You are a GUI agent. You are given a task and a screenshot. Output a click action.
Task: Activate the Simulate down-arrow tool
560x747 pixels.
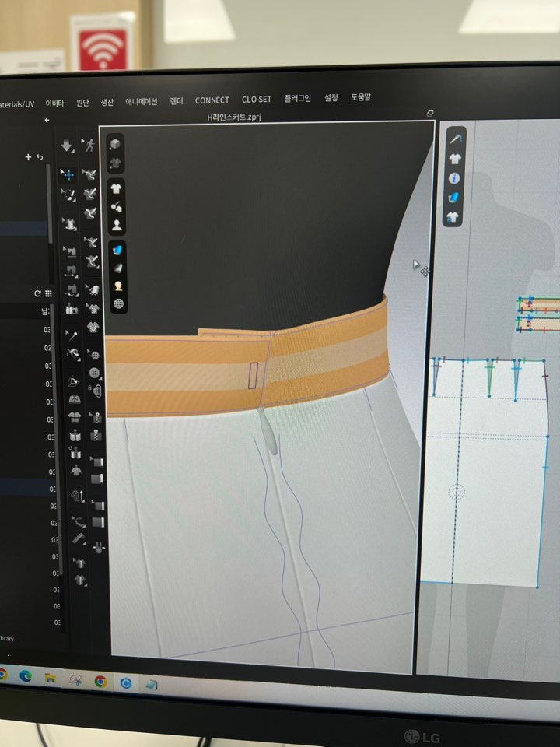[x=68, y=146]
